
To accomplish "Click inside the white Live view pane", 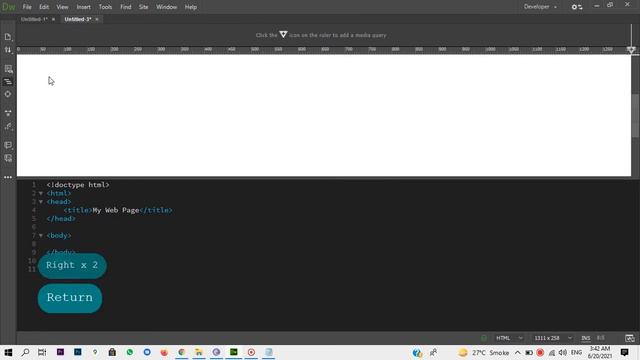I will 324,116.
